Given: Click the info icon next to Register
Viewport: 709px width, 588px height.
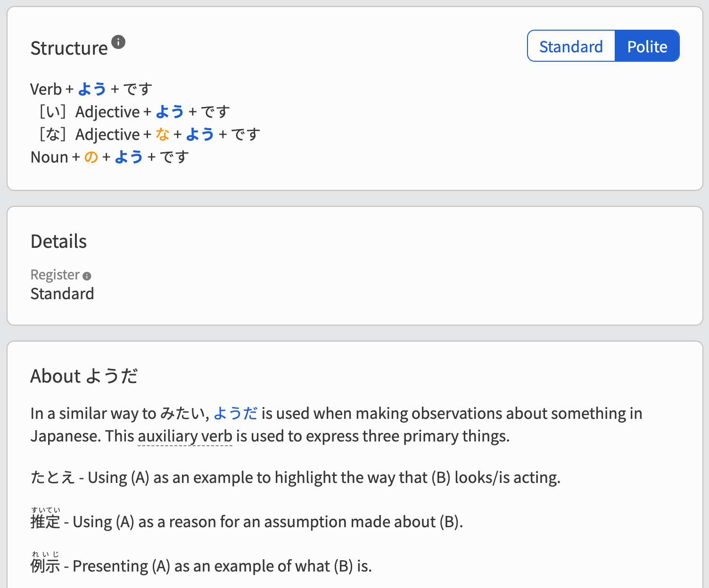Looking at the screenshot, I should pos(87,276).
